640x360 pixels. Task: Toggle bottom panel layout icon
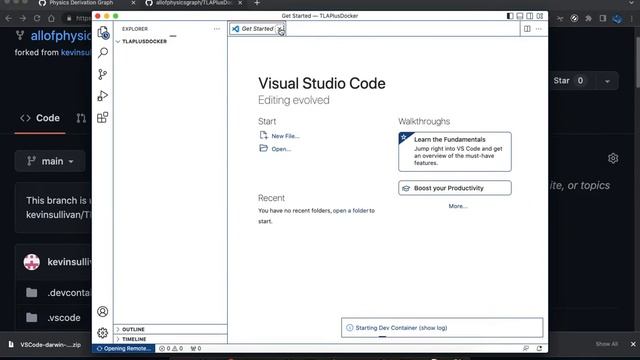click(x=520, y=16)
